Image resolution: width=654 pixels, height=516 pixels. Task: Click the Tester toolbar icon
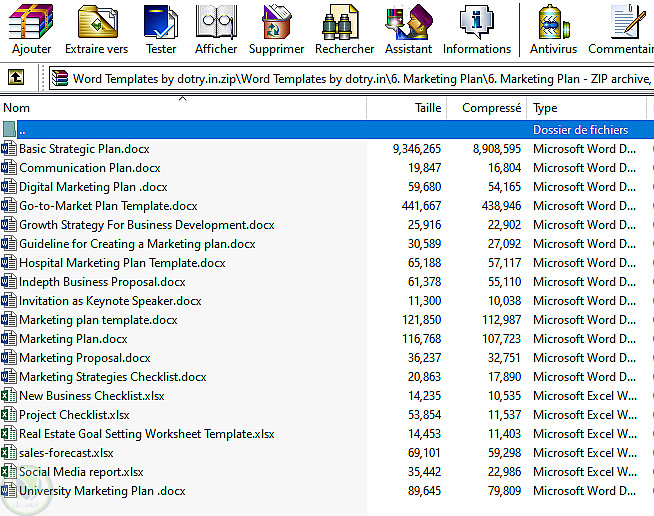[161, 22]
